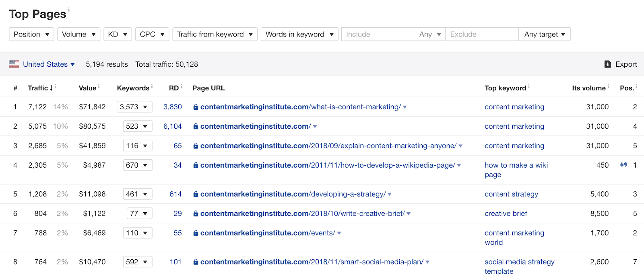Change country from United States dropdown
This screenshot has height=279, width=644.
49,64
